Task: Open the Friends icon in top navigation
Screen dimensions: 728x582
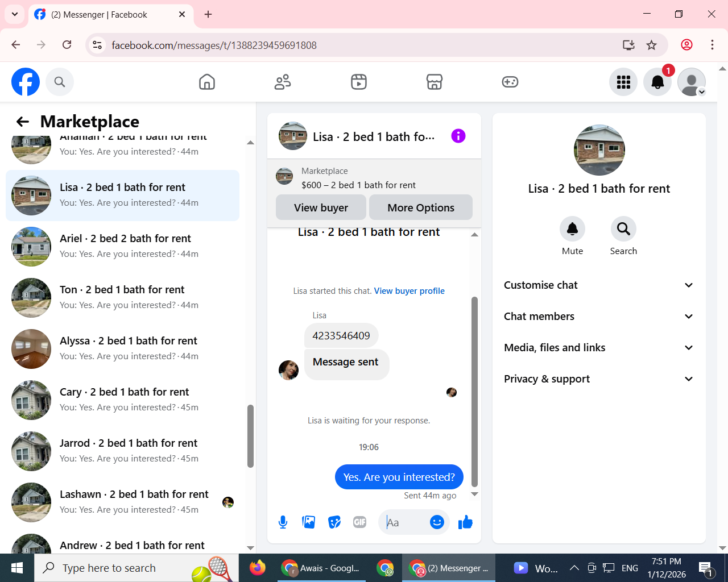Action: coord(283,82)
